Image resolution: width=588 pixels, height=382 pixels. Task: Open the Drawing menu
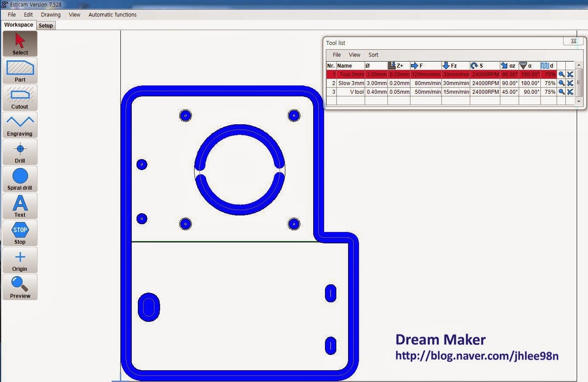[50, 14]
